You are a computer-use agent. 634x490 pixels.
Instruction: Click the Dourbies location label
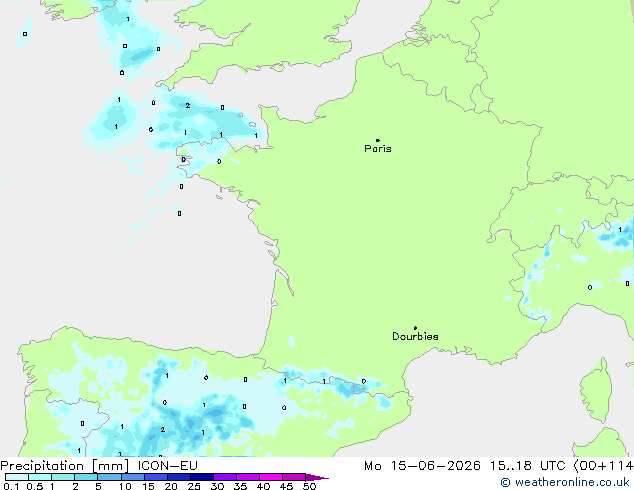(x=415, y=336)
